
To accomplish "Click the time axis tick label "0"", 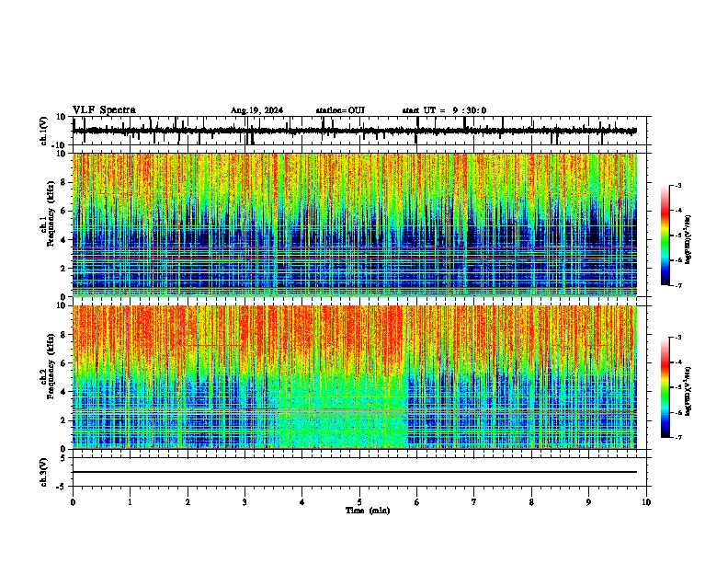I will (73, 502).
